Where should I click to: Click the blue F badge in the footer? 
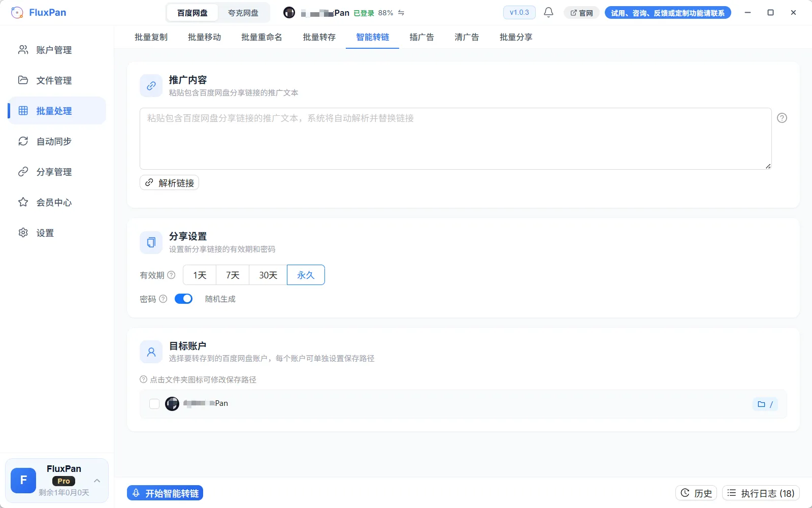point(23,481)
